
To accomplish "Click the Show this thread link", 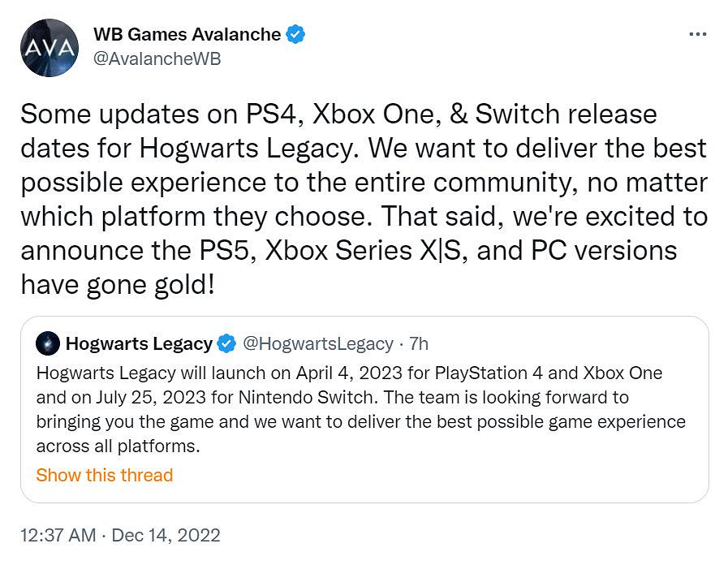I will point(104,475).
